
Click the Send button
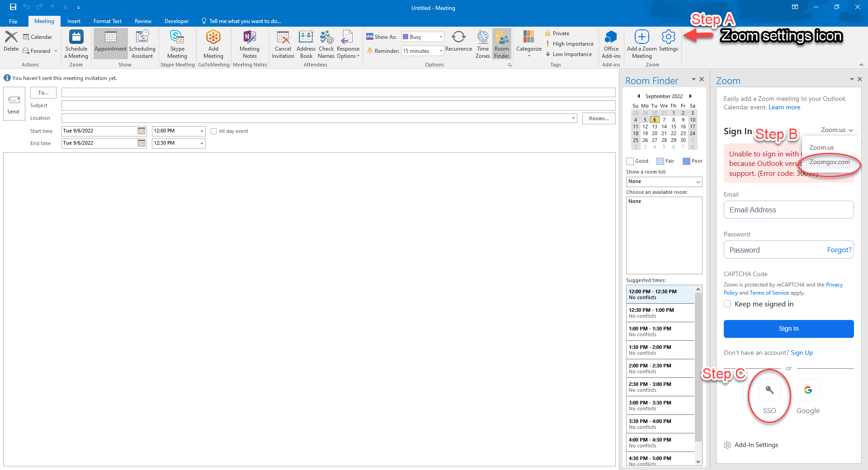14,104
